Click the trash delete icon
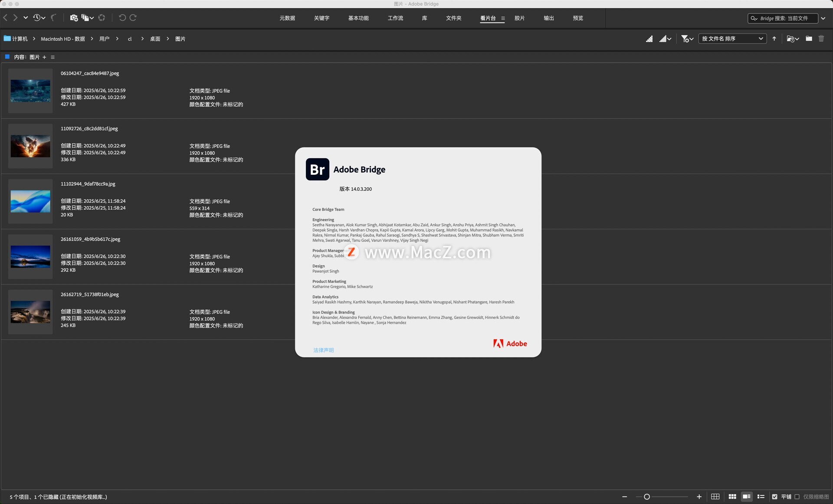 pos(821,39)
